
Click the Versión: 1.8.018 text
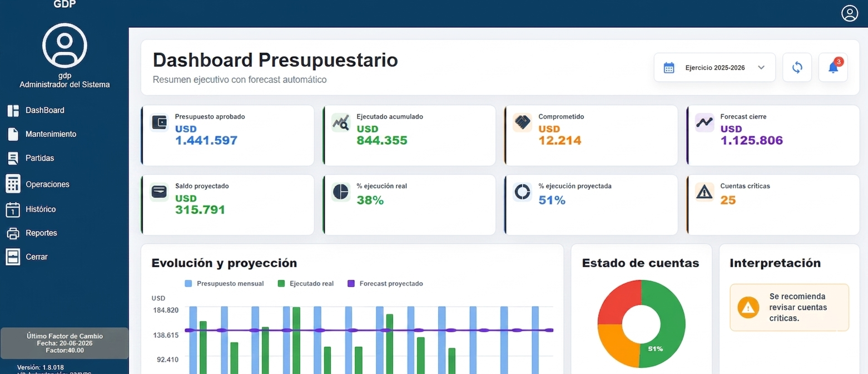coord(41,367)
